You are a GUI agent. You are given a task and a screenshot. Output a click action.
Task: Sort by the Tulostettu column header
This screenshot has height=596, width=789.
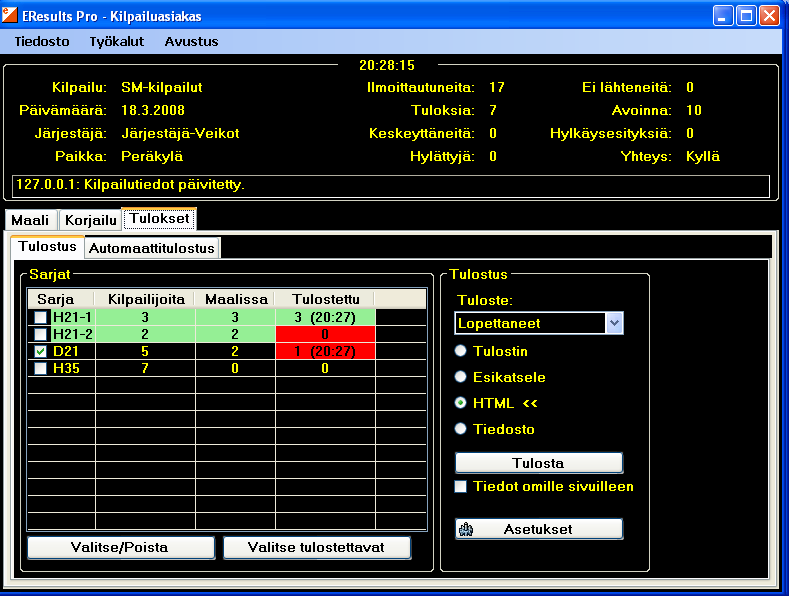pyautogui.click(x=325, y=300)
